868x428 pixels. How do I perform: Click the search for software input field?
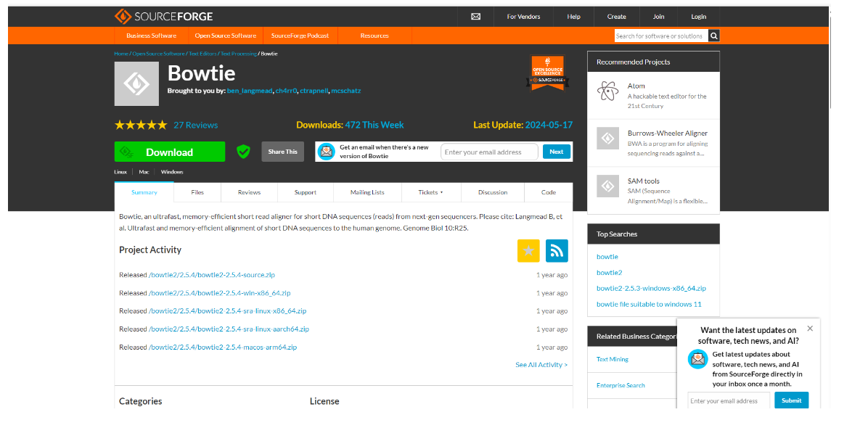661,36
